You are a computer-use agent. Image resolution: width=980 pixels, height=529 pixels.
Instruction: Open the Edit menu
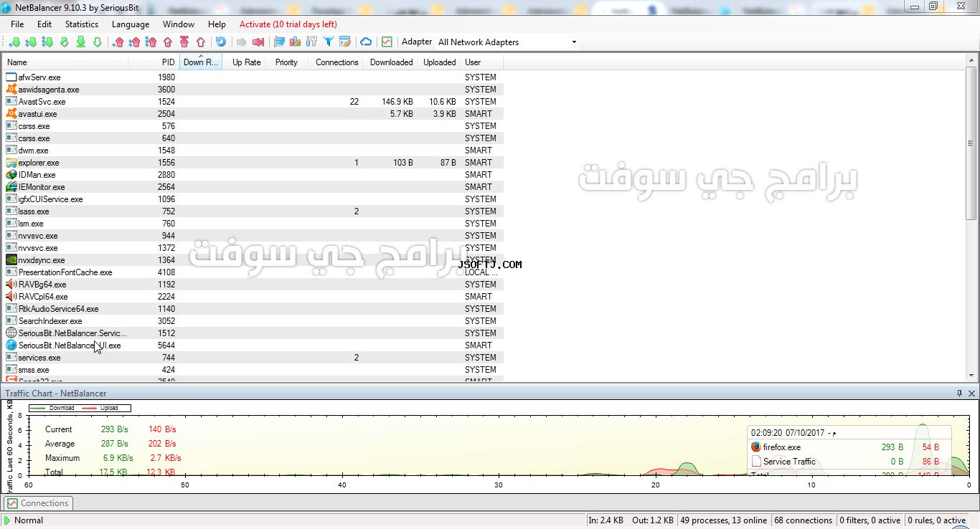[x=44, y=24]
